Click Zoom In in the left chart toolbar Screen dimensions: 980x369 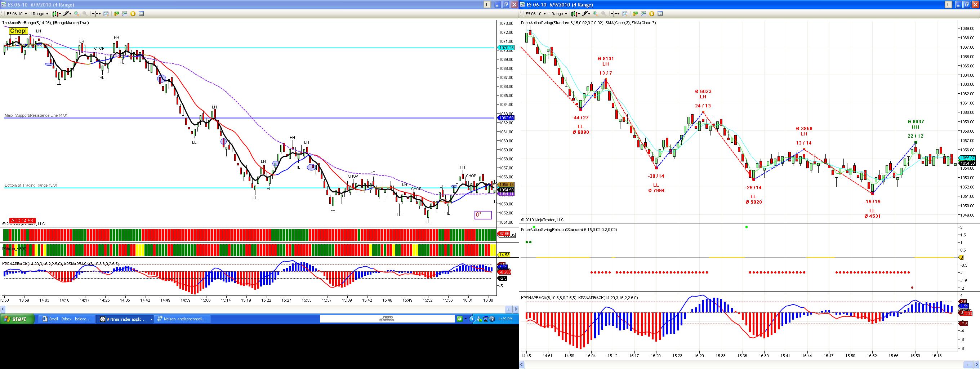76,14
